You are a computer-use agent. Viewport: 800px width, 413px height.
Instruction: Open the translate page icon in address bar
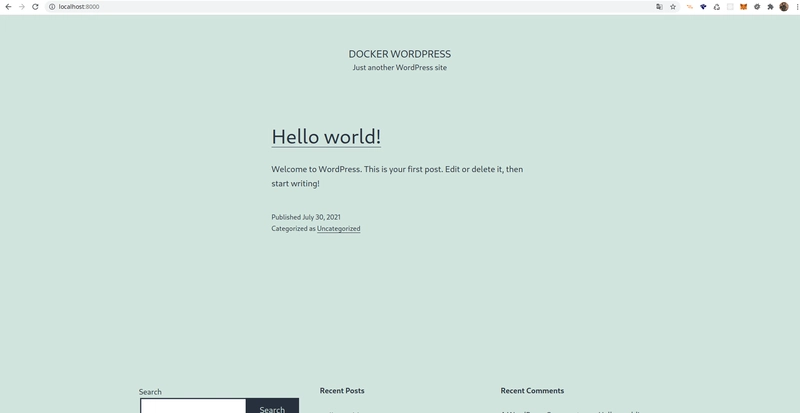coord(659,7)
